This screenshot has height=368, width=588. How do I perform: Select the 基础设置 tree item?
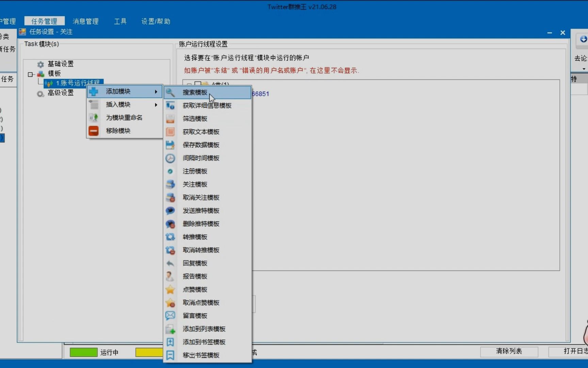[61, 64]
